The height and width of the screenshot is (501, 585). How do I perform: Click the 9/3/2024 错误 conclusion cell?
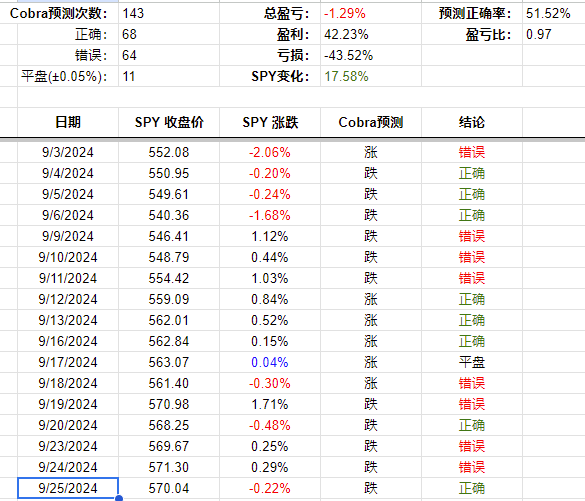point(472,152)
